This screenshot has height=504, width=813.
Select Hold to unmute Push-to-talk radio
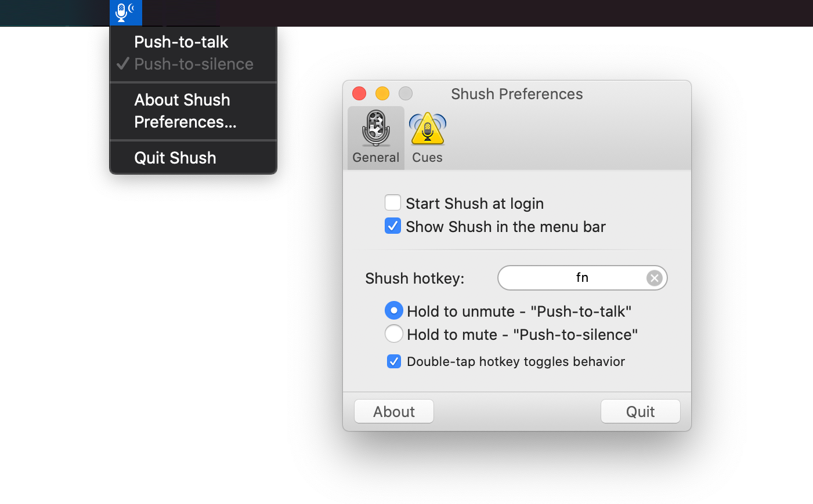(394, 310)
